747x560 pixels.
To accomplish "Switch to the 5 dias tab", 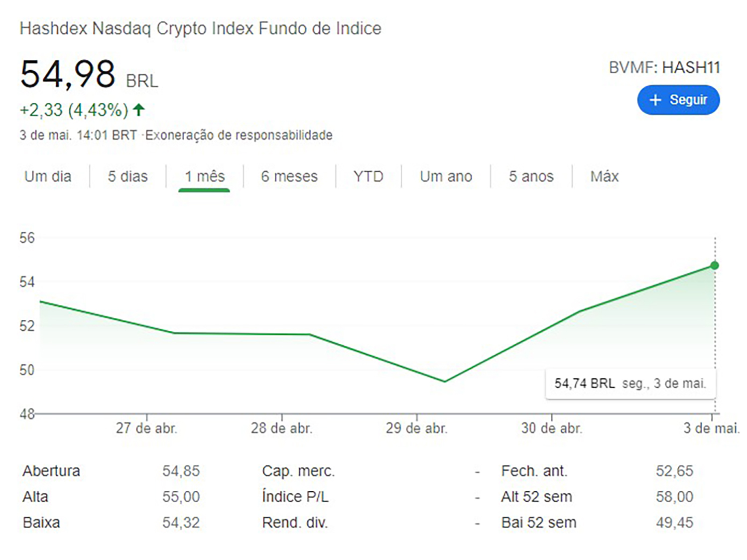I will pyautogui.click(x=128, y=176).
